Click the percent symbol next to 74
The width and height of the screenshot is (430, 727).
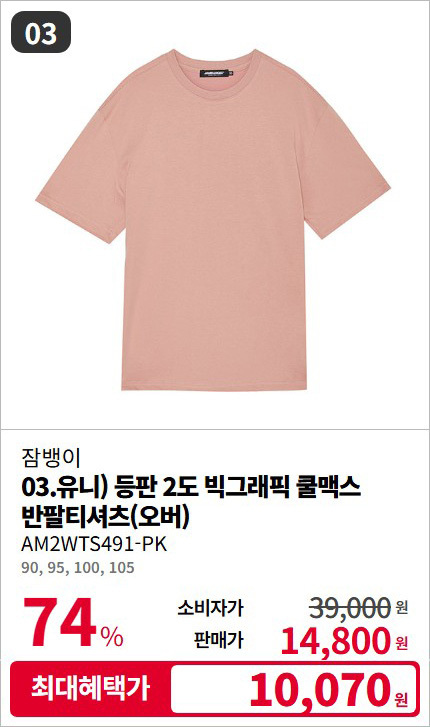pos(112,637)
